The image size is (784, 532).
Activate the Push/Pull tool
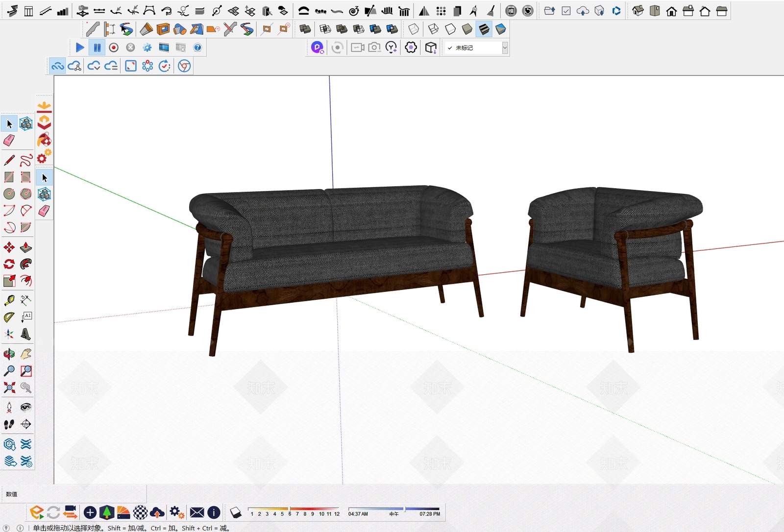tap(26, 247)
